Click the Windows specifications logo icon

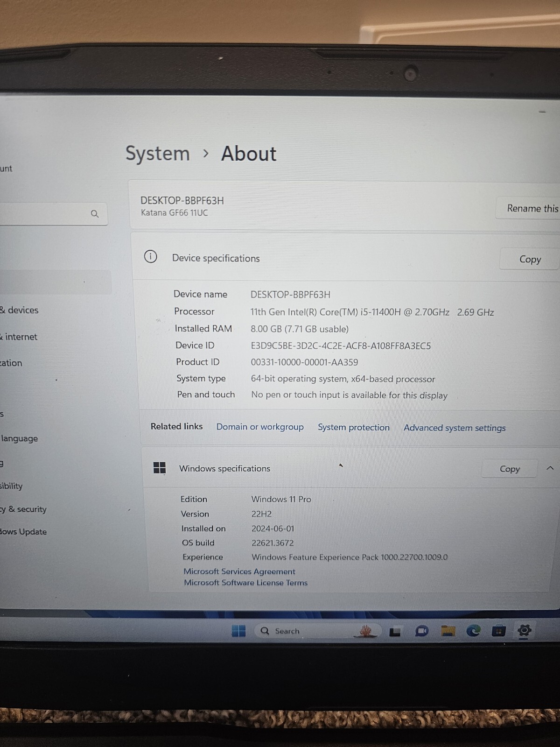click(x=160, y=467)
